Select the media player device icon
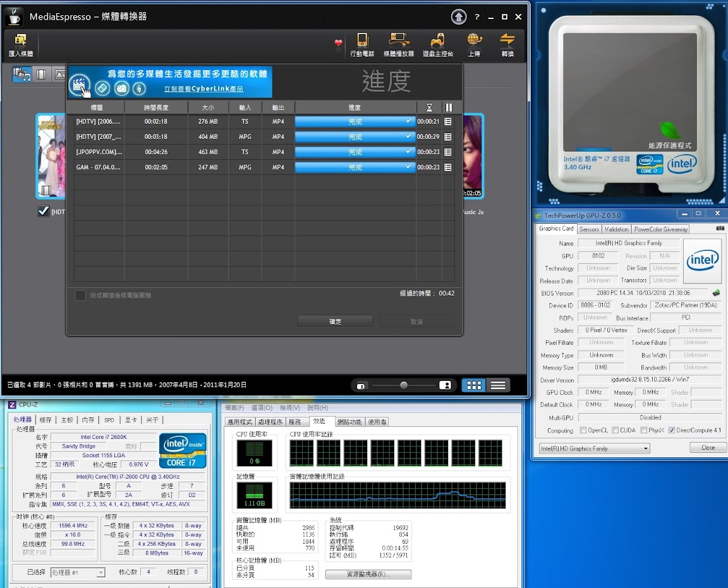 (x=399, y=45)
